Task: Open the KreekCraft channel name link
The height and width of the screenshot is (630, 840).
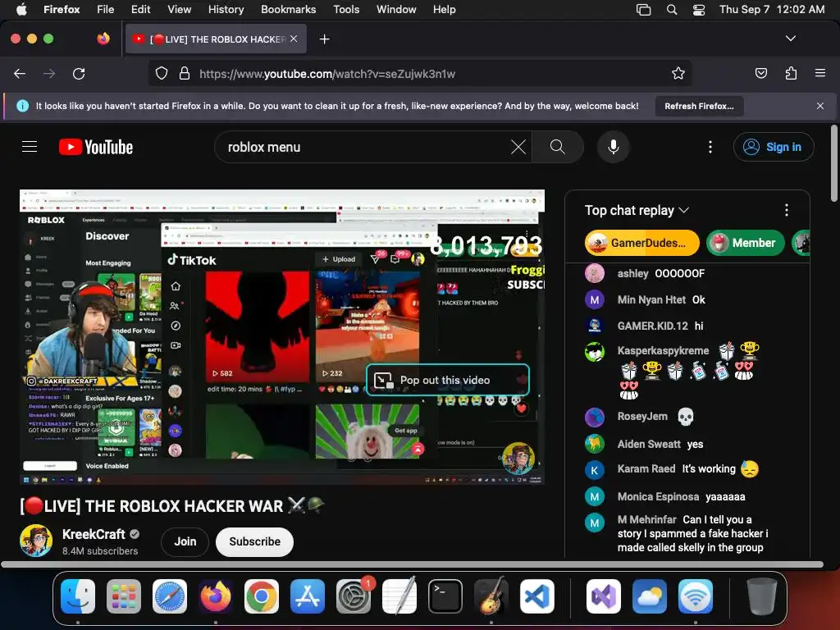Action: point(94,534)
